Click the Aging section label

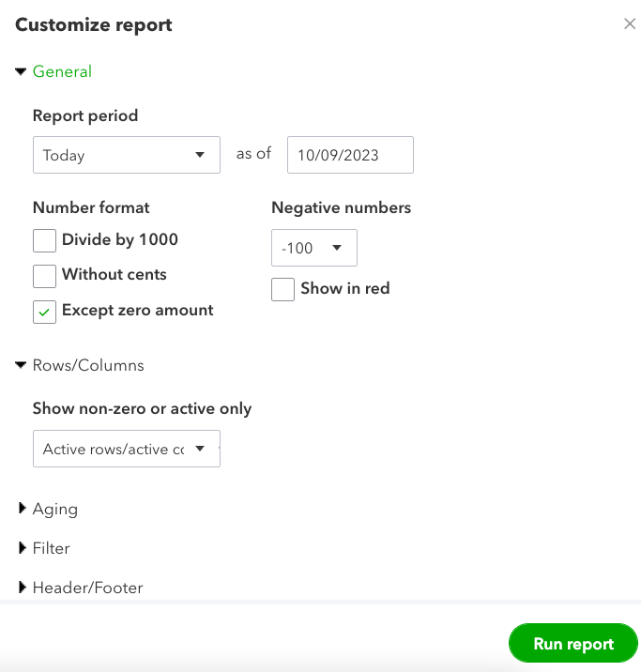coord(55,509)
